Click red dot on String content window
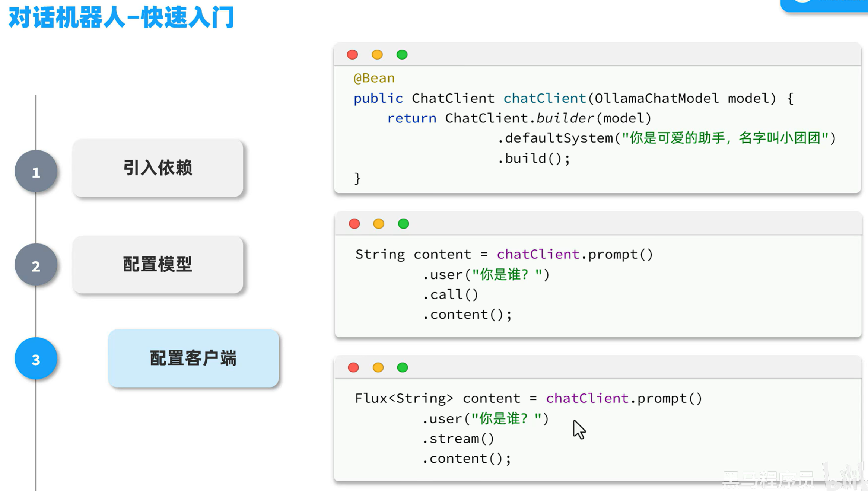 354,224
